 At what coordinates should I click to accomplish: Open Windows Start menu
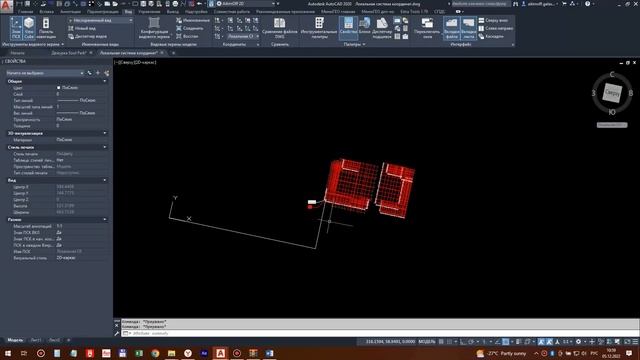(x=8, y=353)
